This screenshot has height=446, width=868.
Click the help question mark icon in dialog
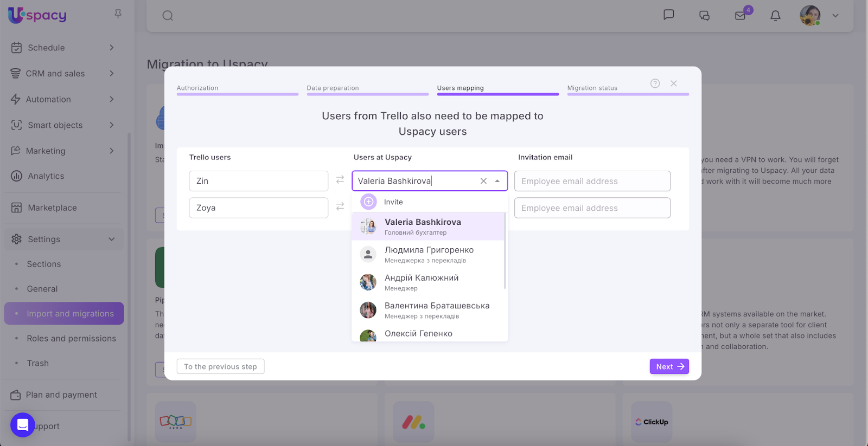[655, 83]
